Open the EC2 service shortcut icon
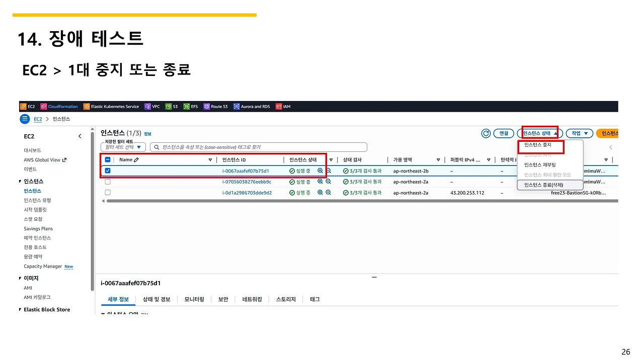 click(x=23, y=107)
